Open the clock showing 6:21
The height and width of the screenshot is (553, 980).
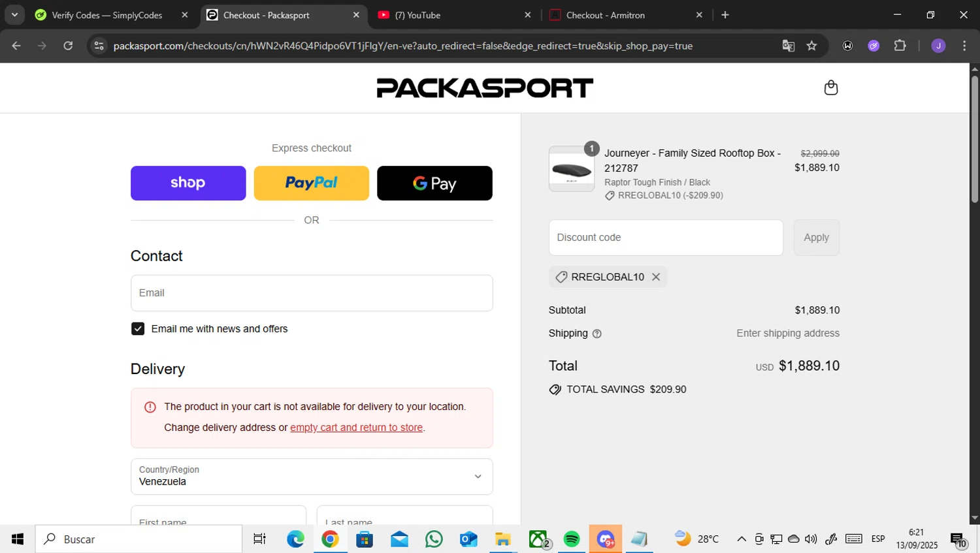pos(917,539)
